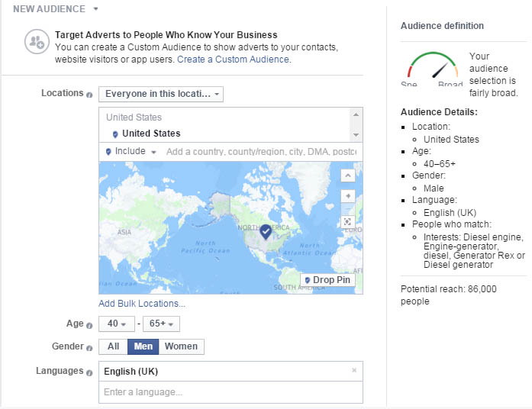Remove the English (UK) language

click(x=353, y=371)
